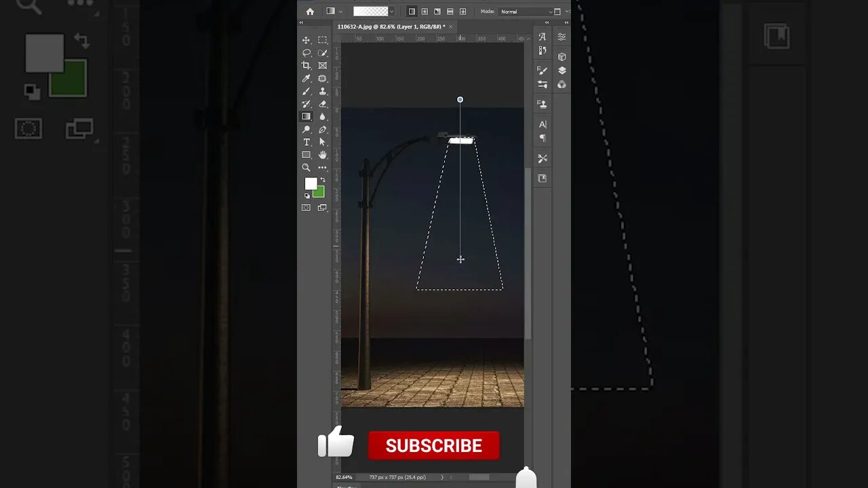
Task: Swap foreground and background colors
Action: pos(323,180)
